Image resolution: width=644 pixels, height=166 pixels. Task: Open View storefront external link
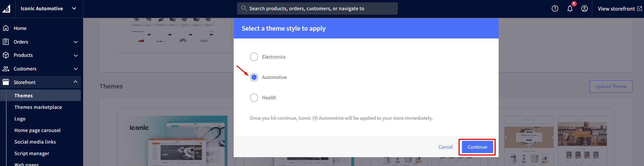[x=620, y=9]
